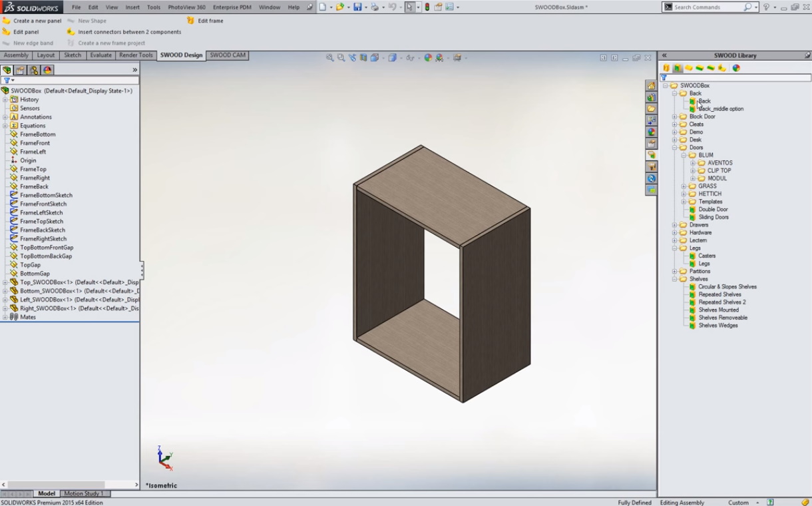Expand the Drawers folder in library
812x506 pixels.
(x=674, y=225)
